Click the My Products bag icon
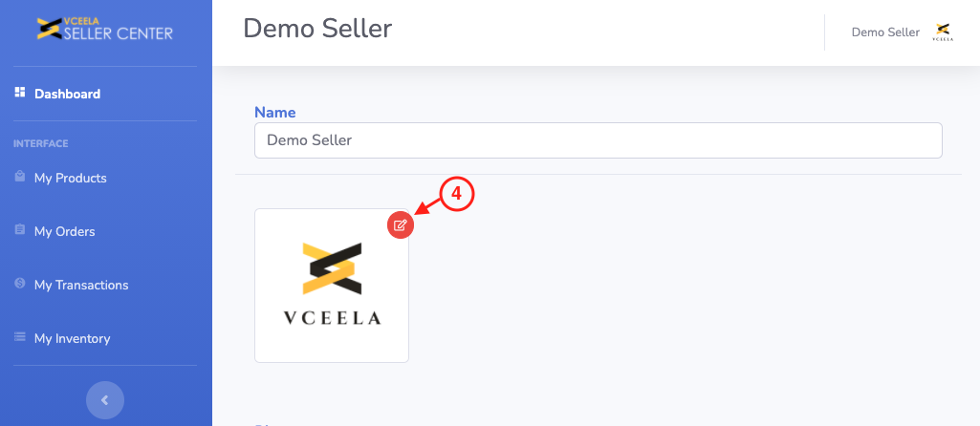This screenshot has width=980, height=426. pos(19,178)
